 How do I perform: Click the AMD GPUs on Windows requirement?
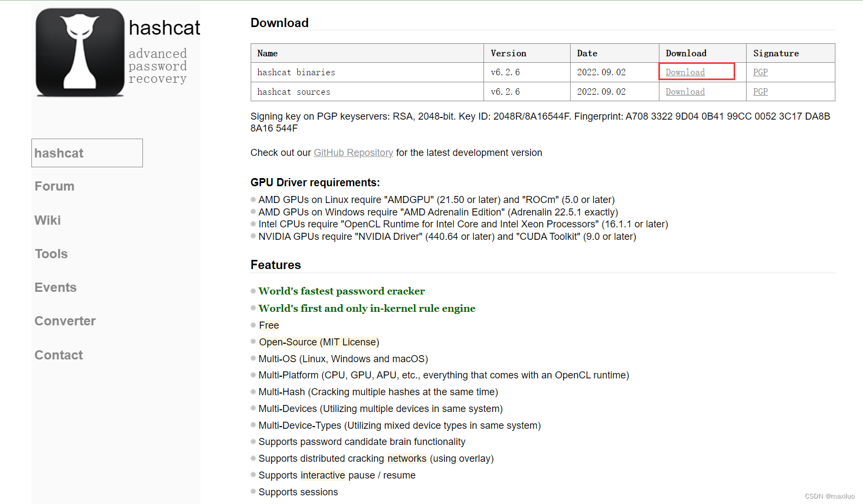pyautogui.click(x=439, y=212)
